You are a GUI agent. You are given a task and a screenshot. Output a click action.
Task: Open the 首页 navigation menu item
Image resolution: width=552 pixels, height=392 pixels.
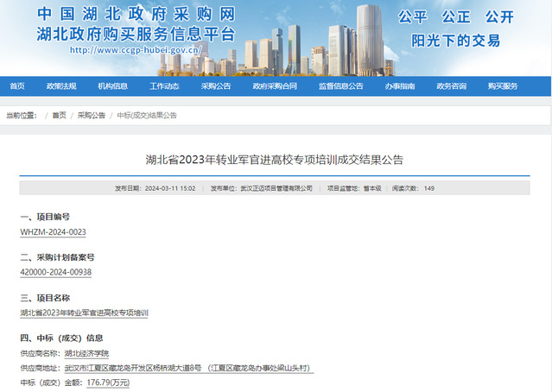pyautogui.click(x=17, y=86)
